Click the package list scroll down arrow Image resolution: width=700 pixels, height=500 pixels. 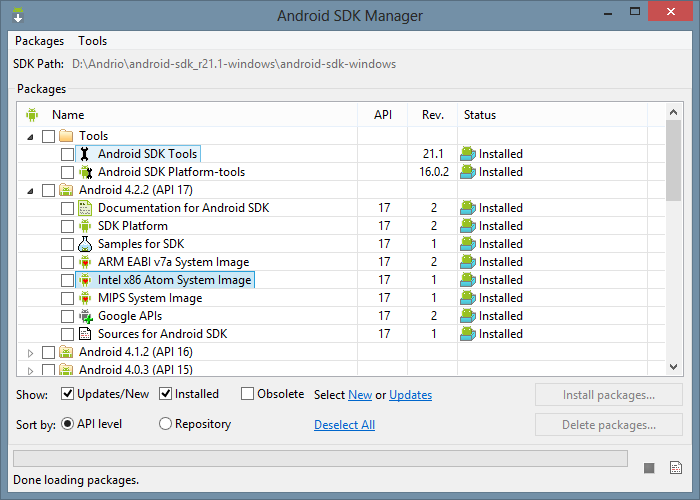(673, 367)
